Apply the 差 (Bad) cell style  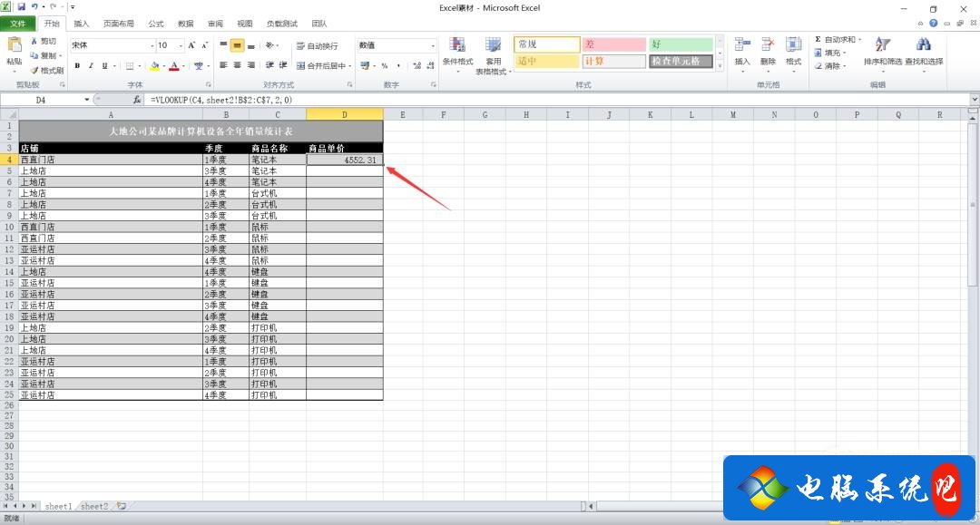[x=613, y=44]
